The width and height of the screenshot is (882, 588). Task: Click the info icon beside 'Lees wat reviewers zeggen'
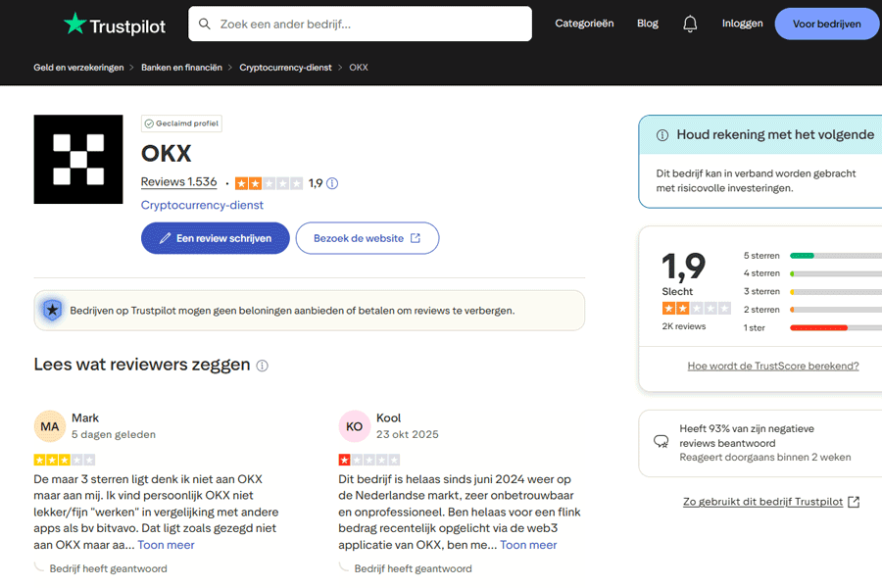tap(261, 365)
